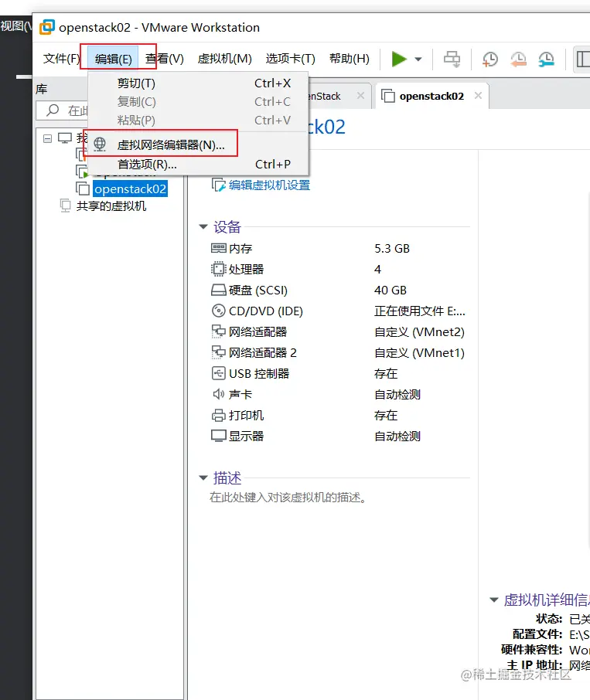Switch to the openstack02 tab
590x700 pixels.
431,96
